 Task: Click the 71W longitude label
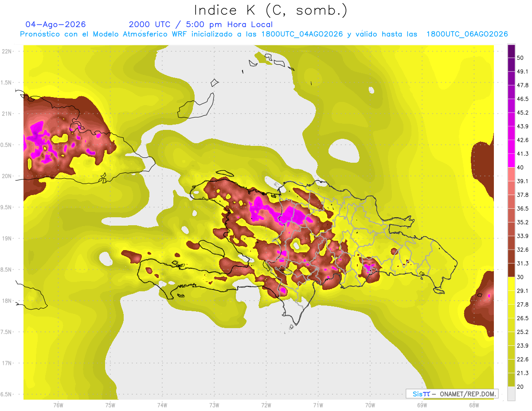click(318, 405)
